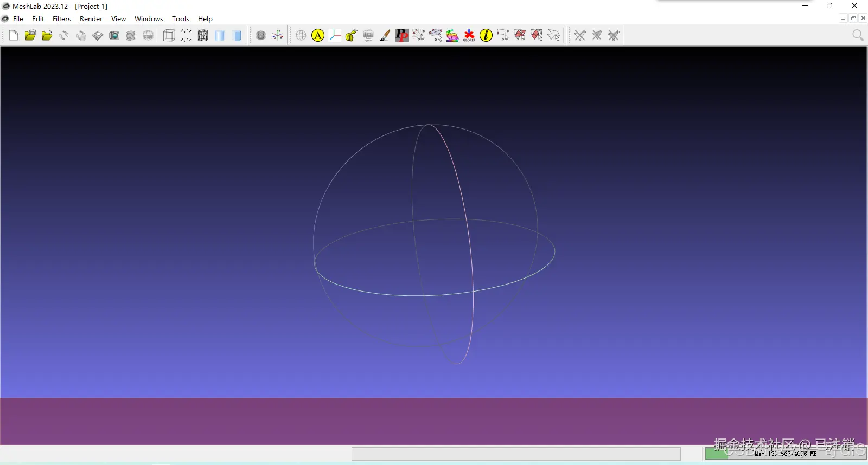Toggle Wireframe rendering mode

(202, 35)
